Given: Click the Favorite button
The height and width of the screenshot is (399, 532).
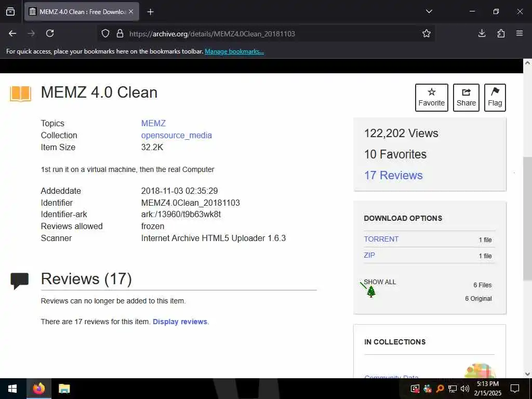Looking at the screenshot, I should pos(432,98).
